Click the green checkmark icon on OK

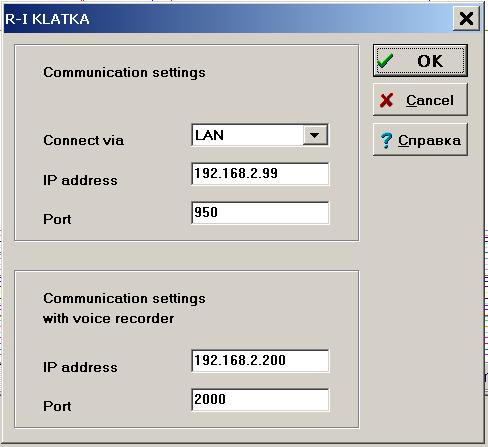click(x=385, y=61)
